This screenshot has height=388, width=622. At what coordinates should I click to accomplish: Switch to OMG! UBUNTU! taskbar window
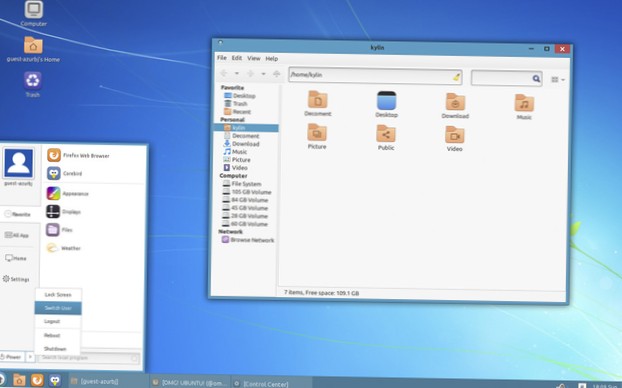pyautogui.click(x=190, y=382)
